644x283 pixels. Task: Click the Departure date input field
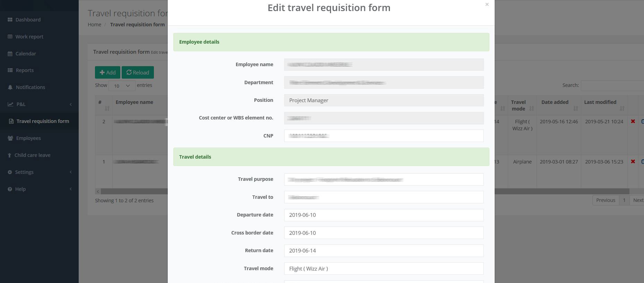tap(384, 215)
